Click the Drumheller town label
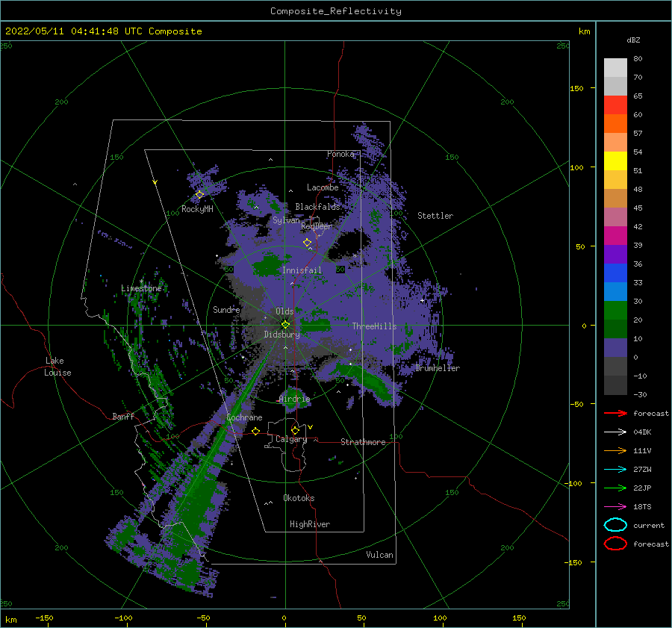Viewport: 672px width, 628px height. pos(438,368)
